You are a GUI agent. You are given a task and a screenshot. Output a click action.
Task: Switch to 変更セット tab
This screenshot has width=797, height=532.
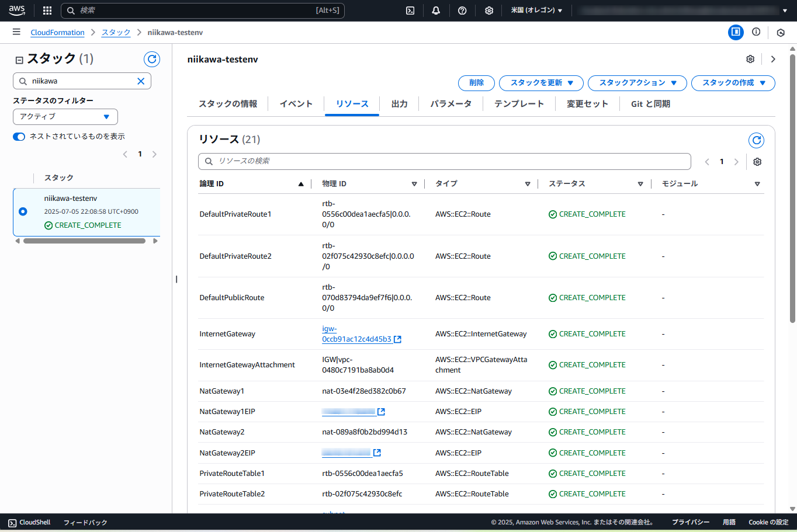pos(588,104)
